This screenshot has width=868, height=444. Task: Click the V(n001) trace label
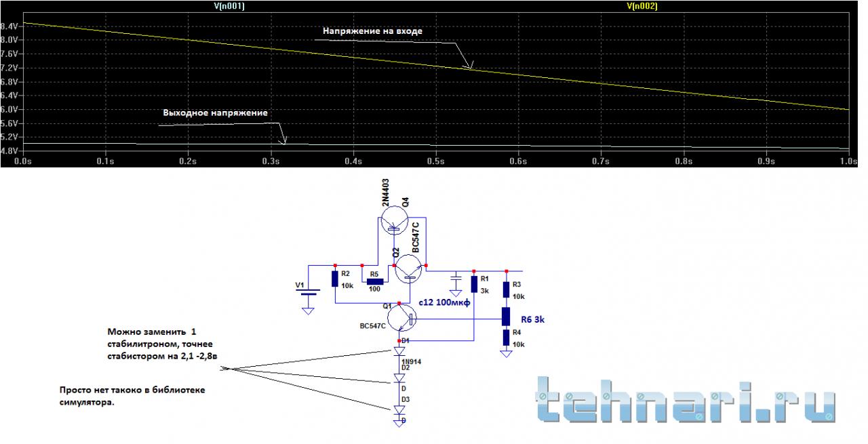(x=229, y=5)
